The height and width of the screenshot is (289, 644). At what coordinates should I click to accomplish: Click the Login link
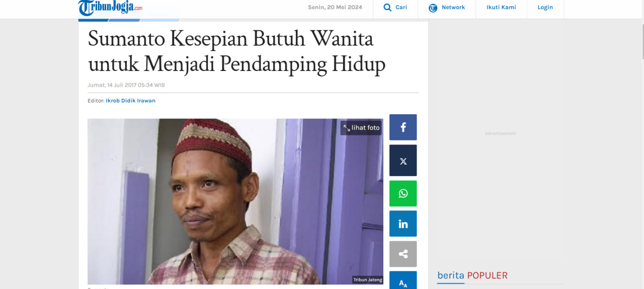pos(545,8)
